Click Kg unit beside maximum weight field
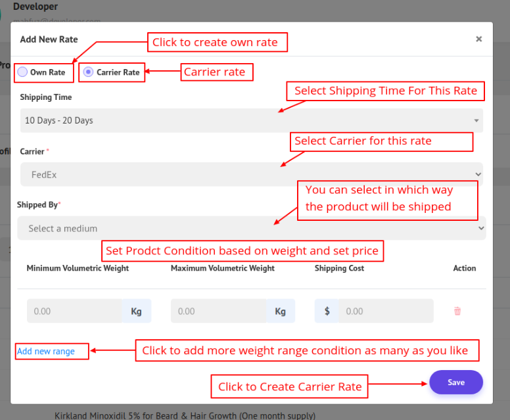The width and height of the screenshot is (510, 420). 281,311
